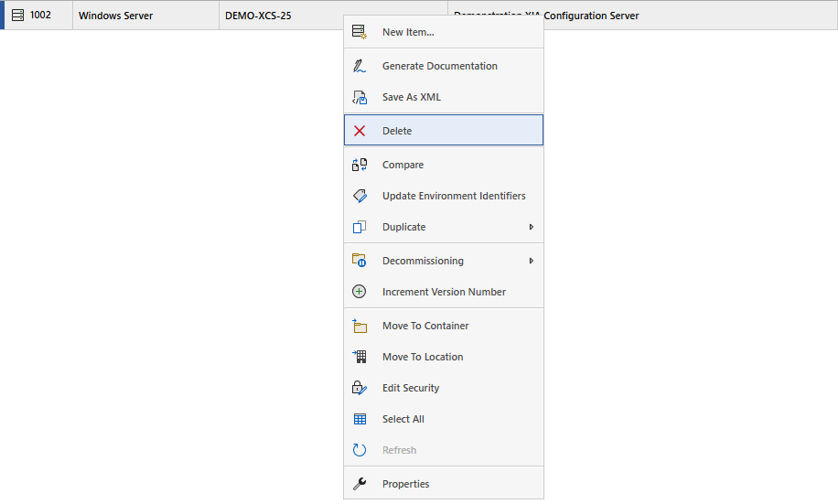Image resolution: width=838 pixels, height=504 pixels.
Task: Choose Move To Container from menu
Action: 425,326
